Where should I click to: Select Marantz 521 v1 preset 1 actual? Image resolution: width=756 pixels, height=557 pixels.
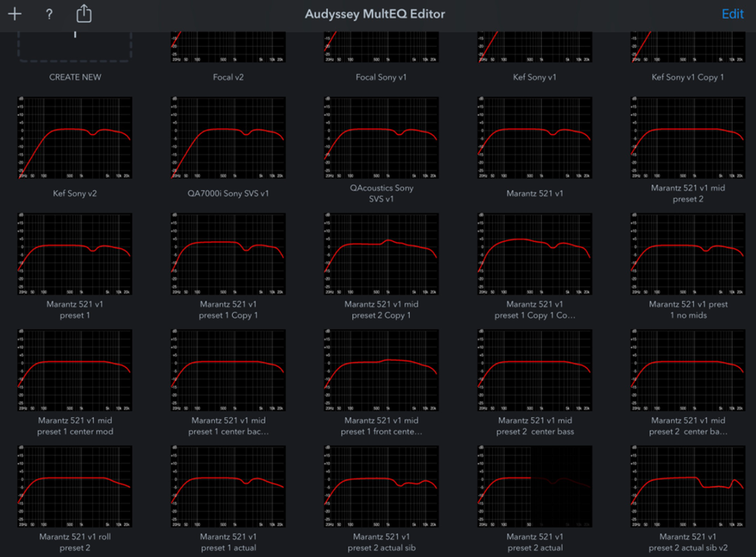coord(228,486)
